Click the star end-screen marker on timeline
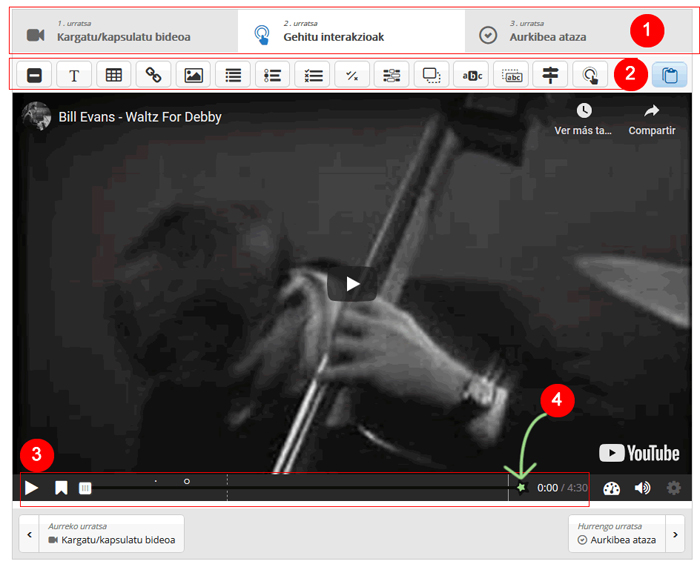Viewport: 700px width, 567px height. (520, 487)
